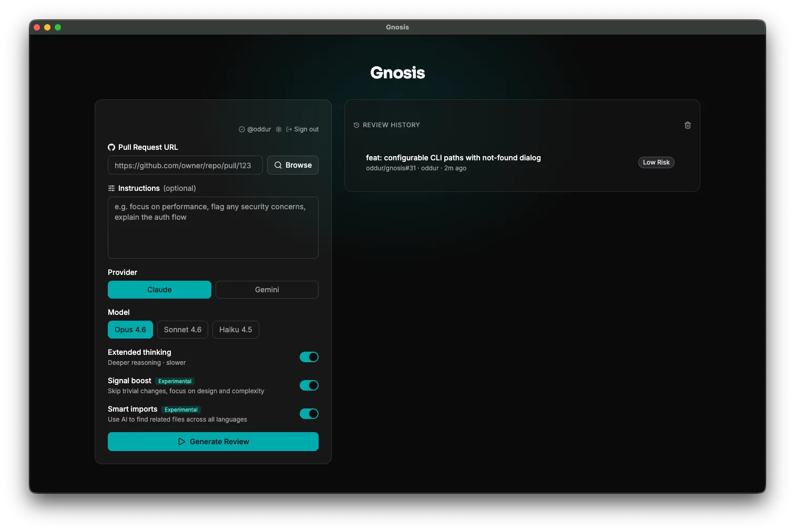
Task: Maximize the Gnosis window
Action: coord(58,27)
